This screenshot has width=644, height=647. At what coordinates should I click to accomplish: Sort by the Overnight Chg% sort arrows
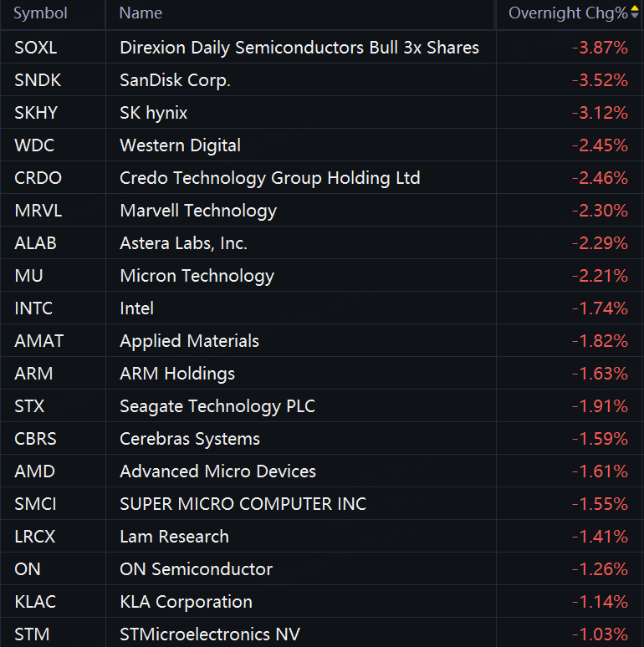point(635,13)
